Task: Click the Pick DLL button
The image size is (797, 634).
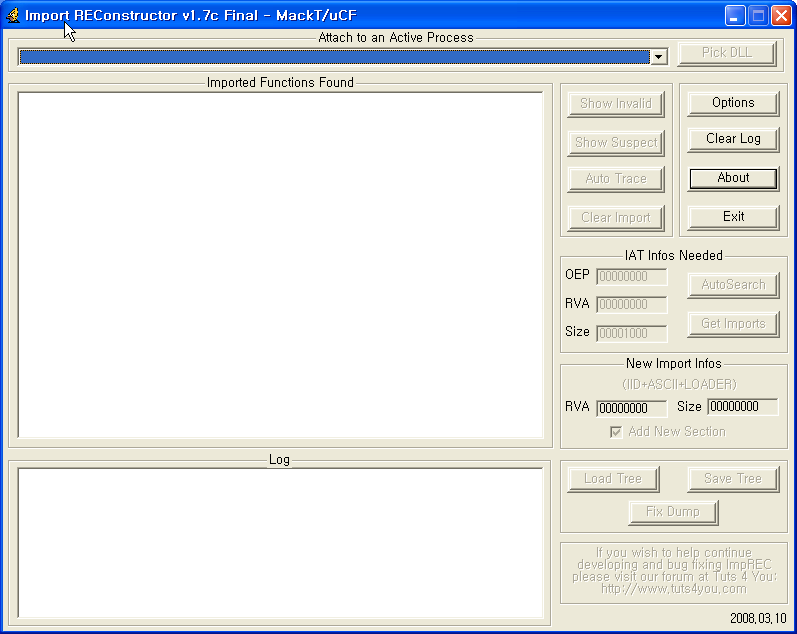Action: coord(727,53)
